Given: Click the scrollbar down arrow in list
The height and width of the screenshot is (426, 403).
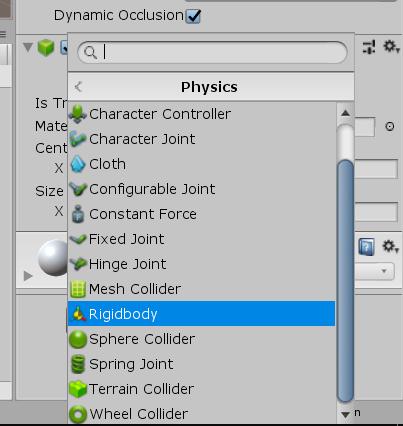Looking at the screenshot, I should click(x=346, y=414).
